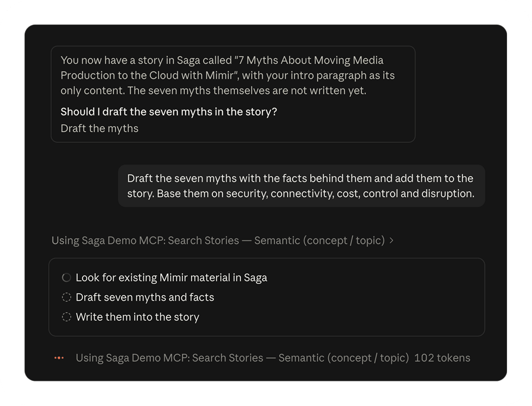Click the 'Semantic (concept / topic)' label in top tool line
The image size is (532, 406).
tap(320, 240)
